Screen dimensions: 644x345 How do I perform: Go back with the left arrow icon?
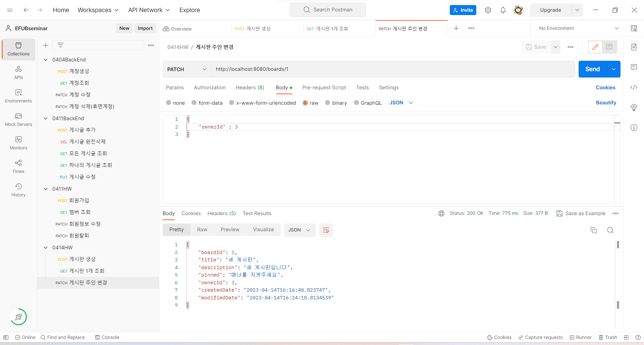tap(26, 10)
